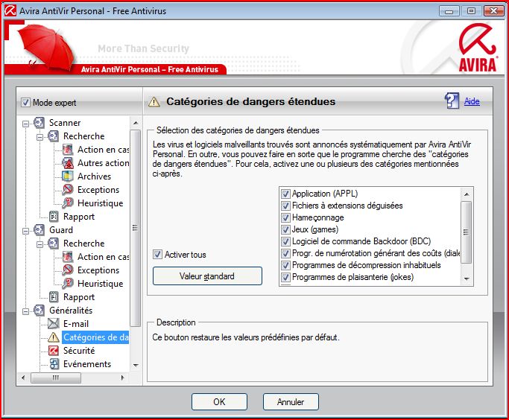Click the tree vertical scrollbar thumb
The height and width of the screenshot is (420, 509).
point(136,228)
